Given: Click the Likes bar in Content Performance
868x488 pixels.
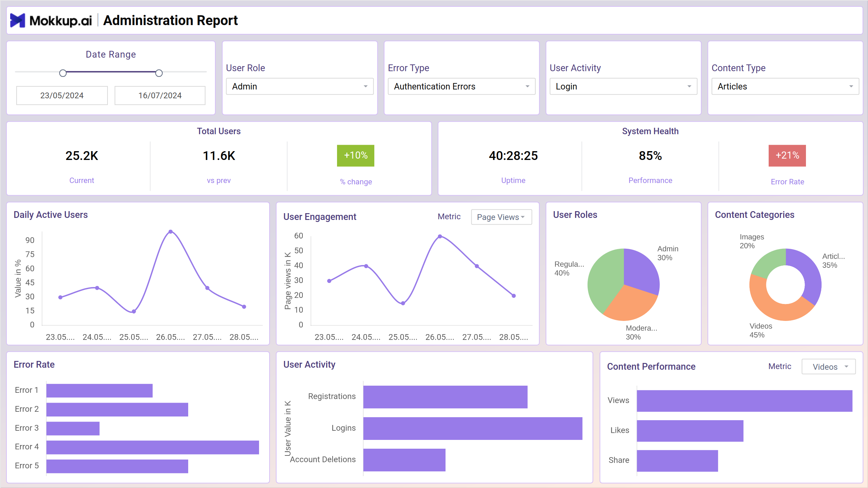Looking at the screenshot, I should (690, 431).
